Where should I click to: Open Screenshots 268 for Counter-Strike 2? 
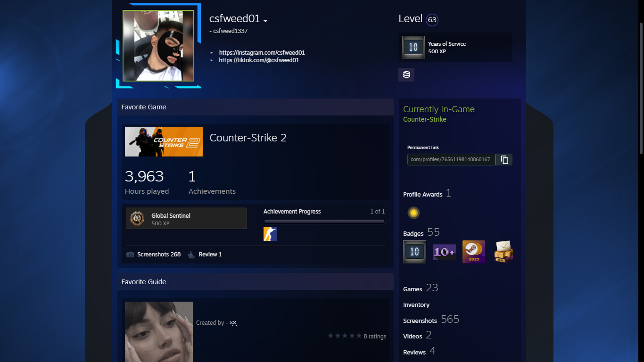pos(158,255)
